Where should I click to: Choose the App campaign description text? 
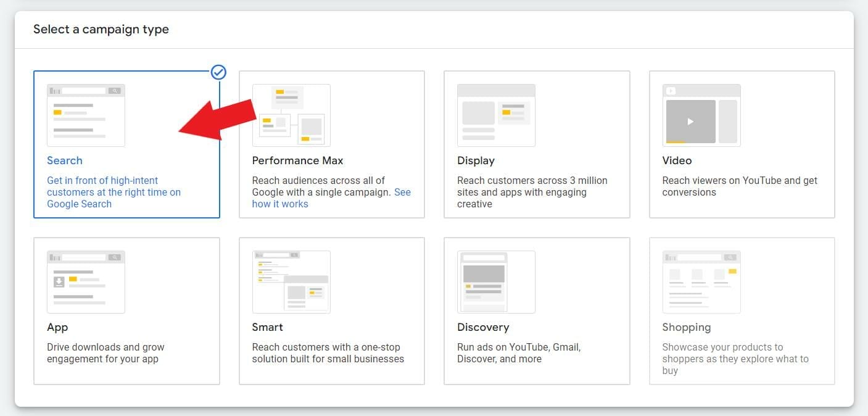[105, 353]
